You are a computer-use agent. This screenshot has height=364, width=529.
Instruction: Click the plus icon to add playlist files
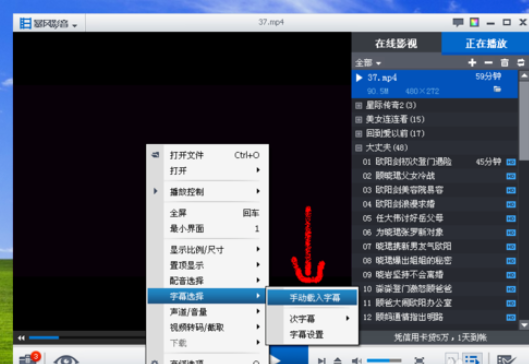[x=472, y=62]
